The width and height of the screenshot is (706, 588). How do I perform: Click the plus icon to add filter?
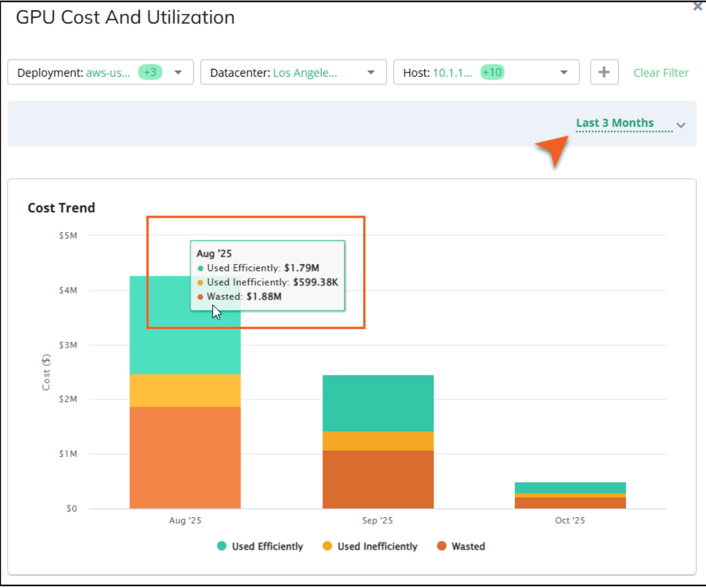[x=604, y=72]
